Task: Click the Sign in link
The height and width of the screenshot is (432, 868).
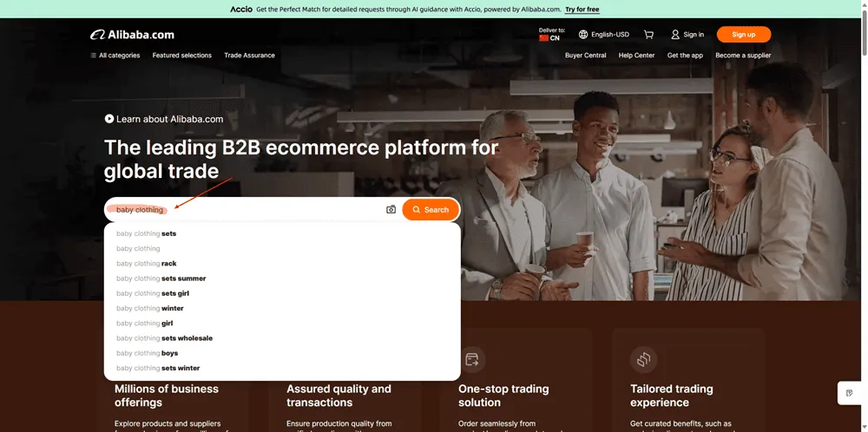Action: pos(694,35)
